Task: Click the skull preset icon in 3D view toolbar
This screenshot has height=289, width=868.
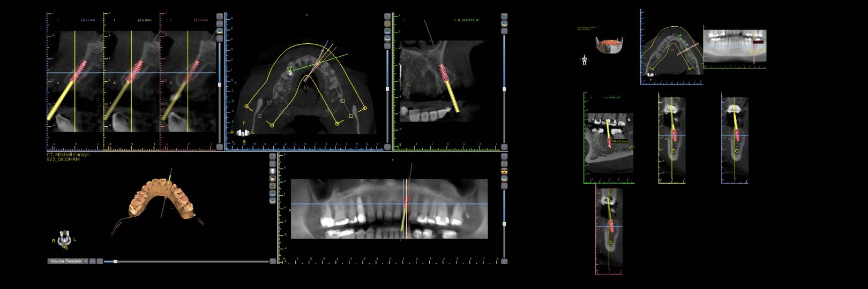Action: [x=273, y=171]
